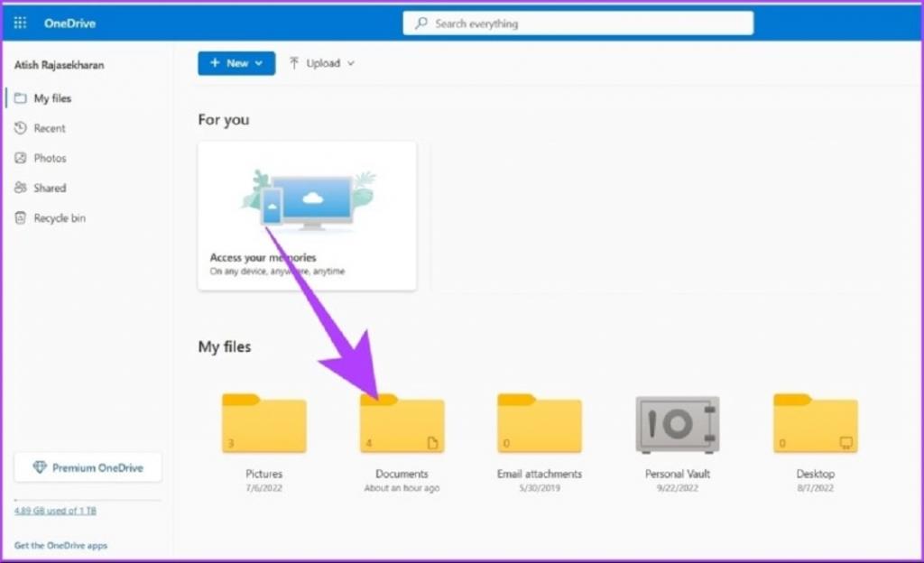The image size is (924, 563).
Task: Click the storage usage progress bar
Action: click(88, 501)
